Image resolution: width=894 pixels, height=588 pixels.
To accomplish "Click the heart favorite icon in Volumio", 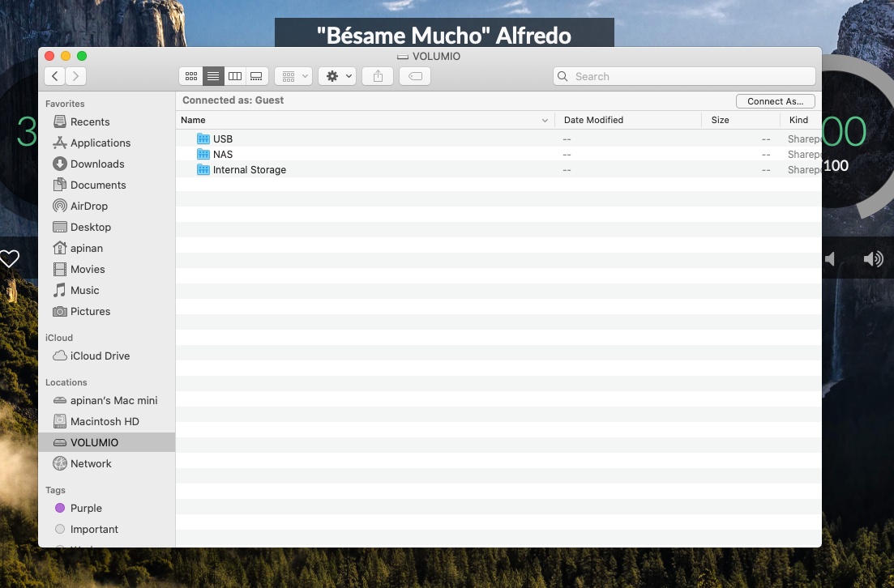I will [9, 259].
